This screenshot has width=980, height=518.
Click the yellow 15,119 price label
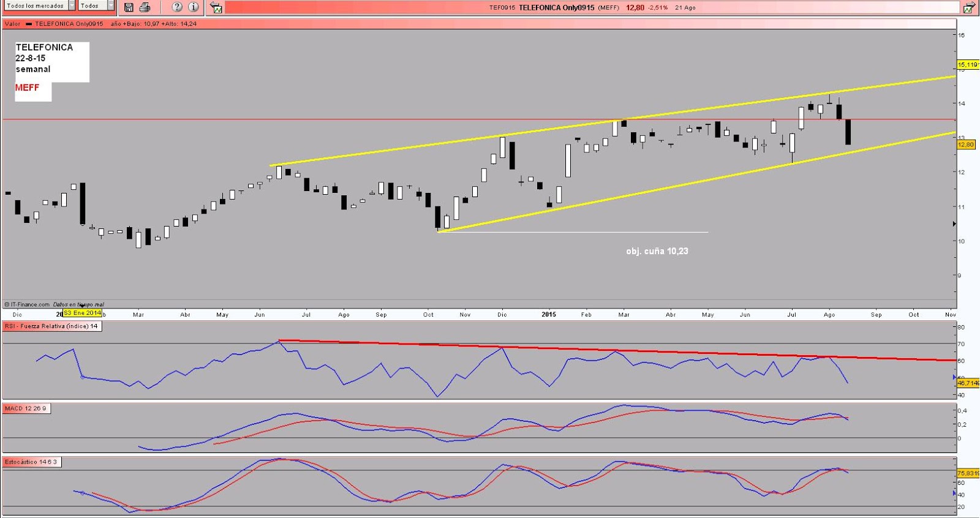coord(968,64)
